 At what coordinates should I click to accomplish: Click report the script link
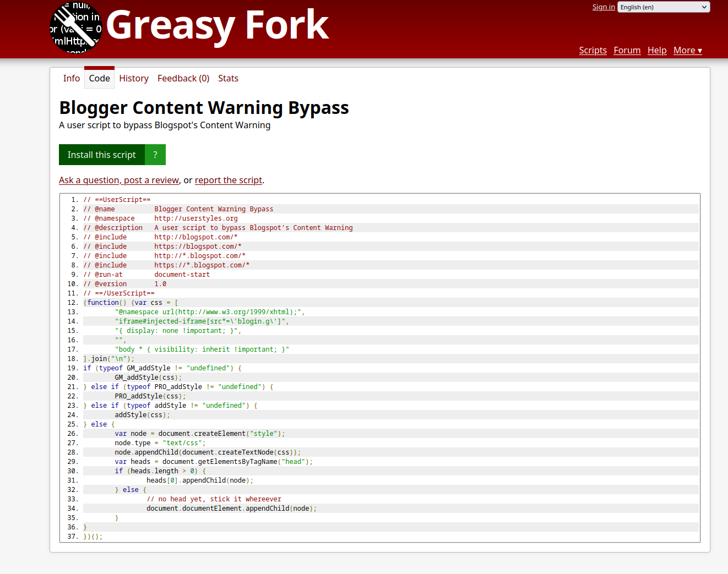(x=229, y=180)
